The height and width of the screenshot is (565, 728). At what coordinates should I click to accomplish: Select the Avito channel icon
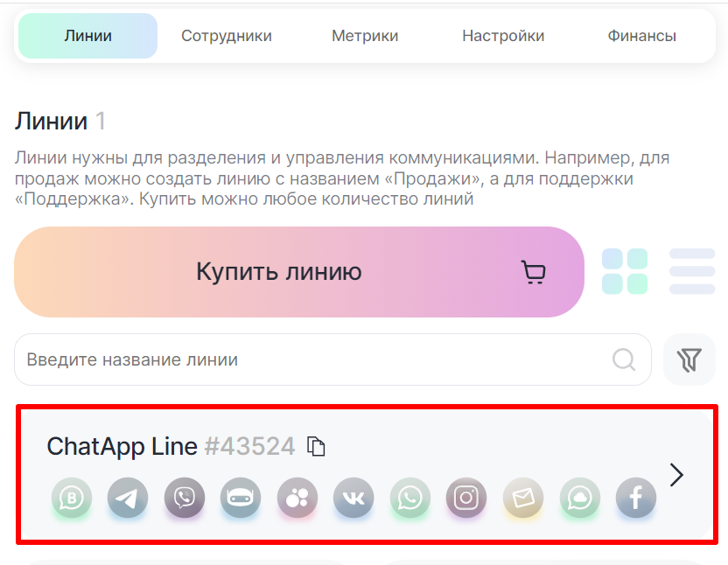pyautogui.click(x=297, y=499)
